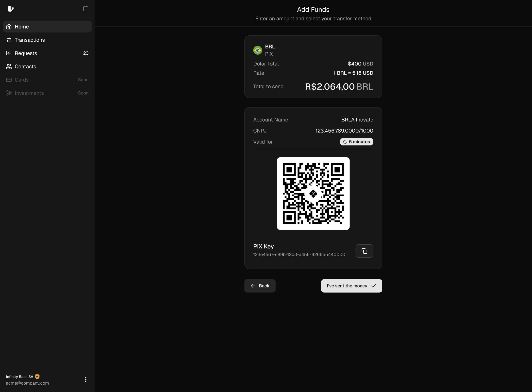Click the Investments hand-coins icon
Image resolution: width=532 pixels, height=392 pixels.
click(x=9, y=93)
